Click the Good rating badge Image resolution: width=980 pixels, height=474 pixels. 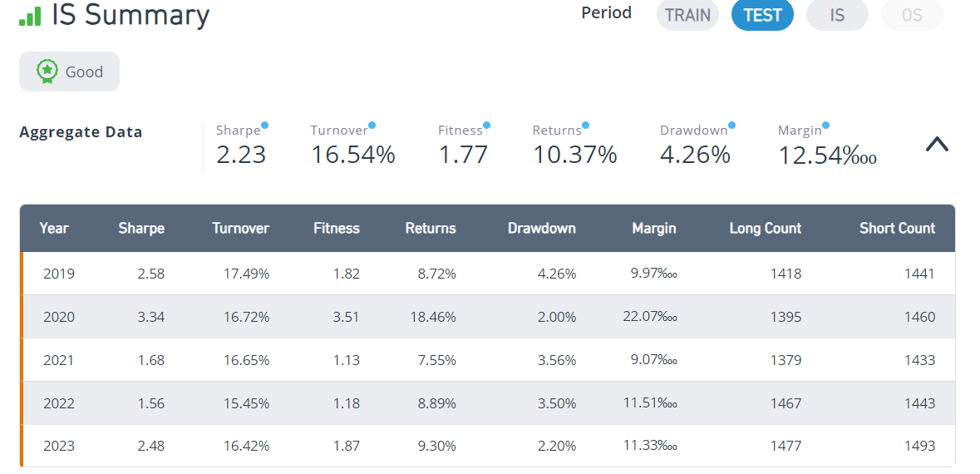pos(69,72)
